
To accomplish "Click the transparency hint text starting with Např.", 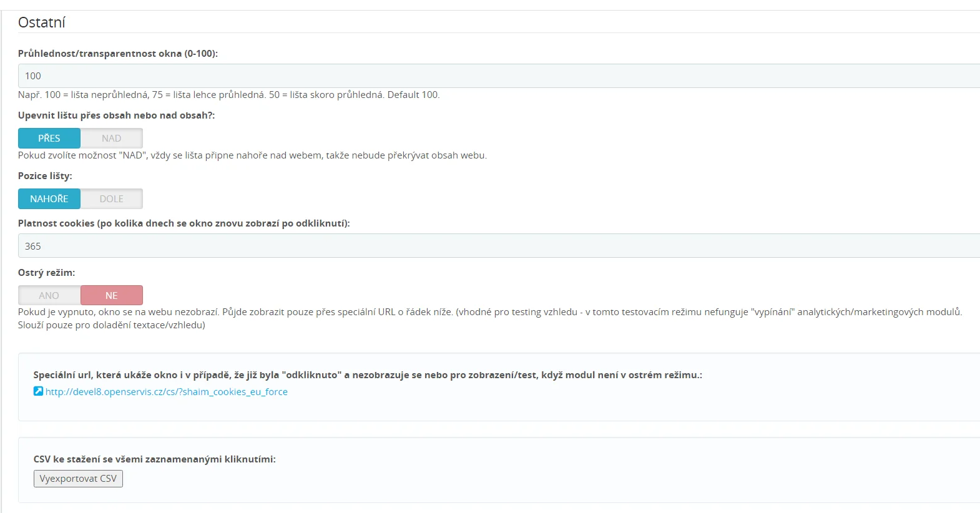I will (228, 95).
